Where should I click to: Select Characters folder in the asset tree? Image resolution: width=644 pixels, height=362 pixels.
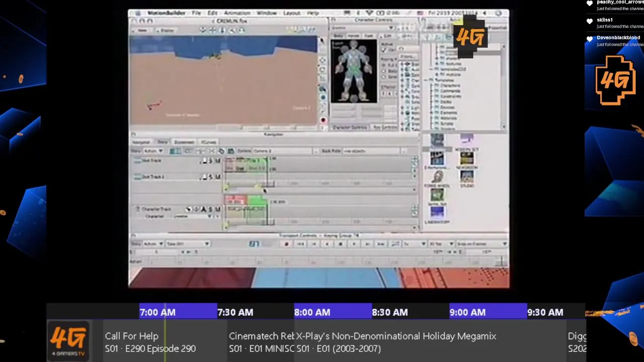tap(450, 85)
